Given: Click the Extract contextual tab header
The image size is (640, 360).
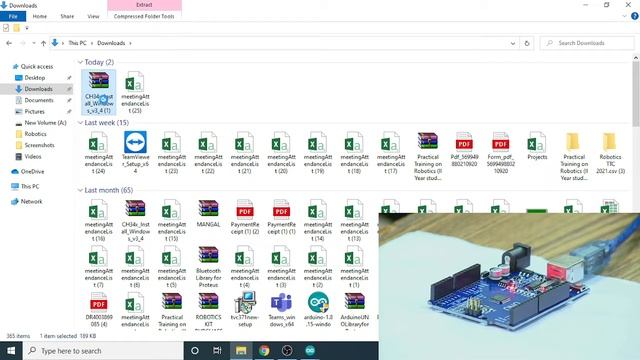Looking at the screenshot, I should point(144,5).
